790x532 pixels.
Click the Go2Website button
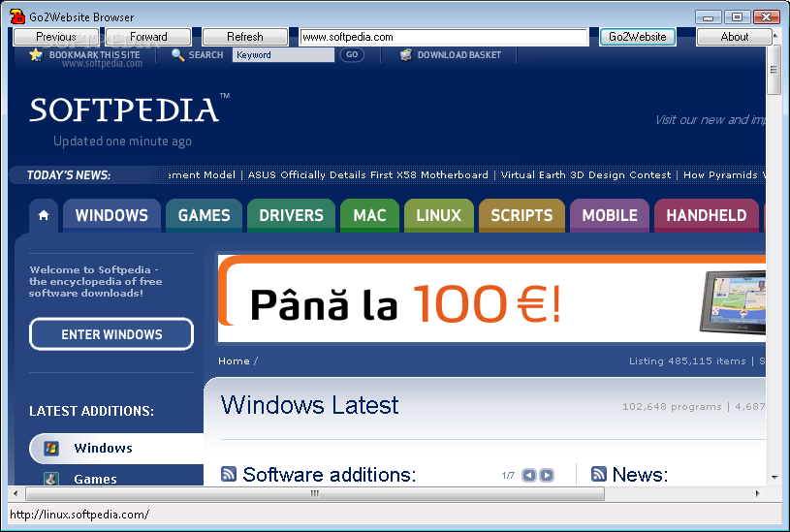point(638,37)
